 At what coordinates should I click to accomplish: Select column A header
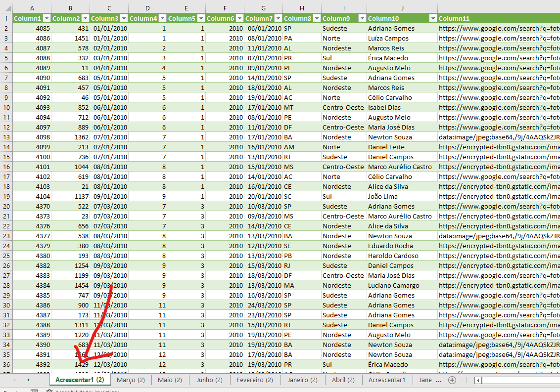tap(32, 8)
